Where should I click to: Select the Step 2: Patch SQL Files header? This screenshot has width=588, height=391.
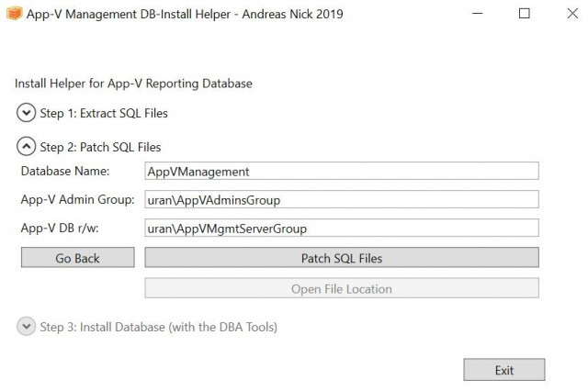(x=100, y=147)
